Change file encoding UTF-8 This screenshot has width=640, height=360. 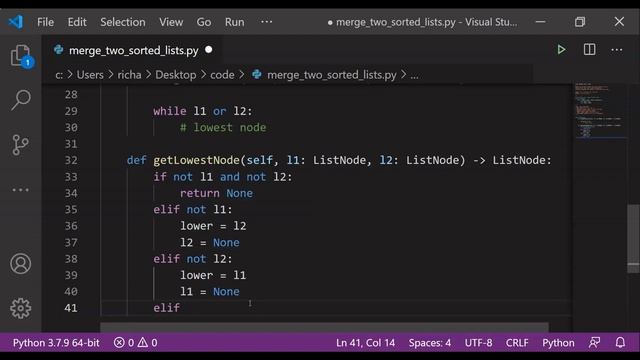(x=478, y=342)
